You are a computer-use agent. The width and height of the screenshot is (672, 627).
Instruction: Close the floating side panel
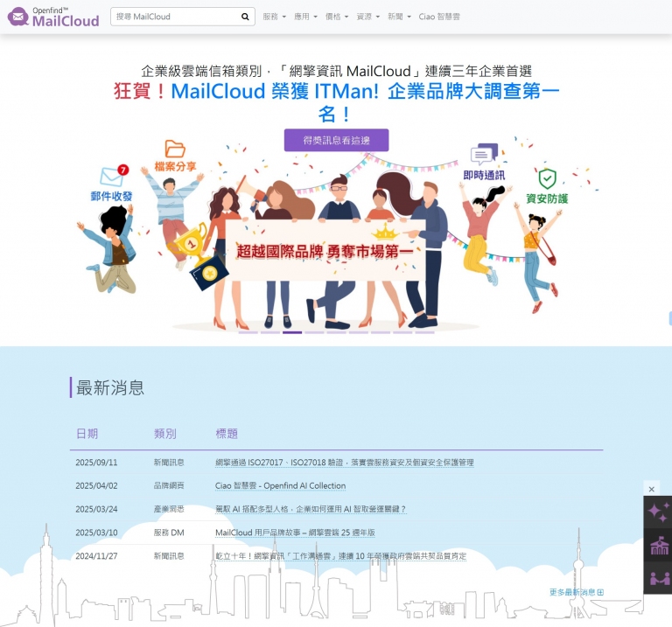[651, 488]
